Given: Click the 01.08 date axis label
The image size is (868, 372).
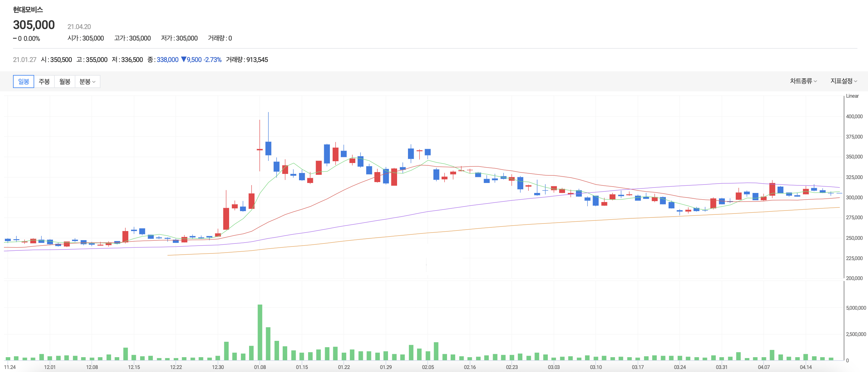Looking at the screenshot, I should pyautogui.click(x=260, y=367).
